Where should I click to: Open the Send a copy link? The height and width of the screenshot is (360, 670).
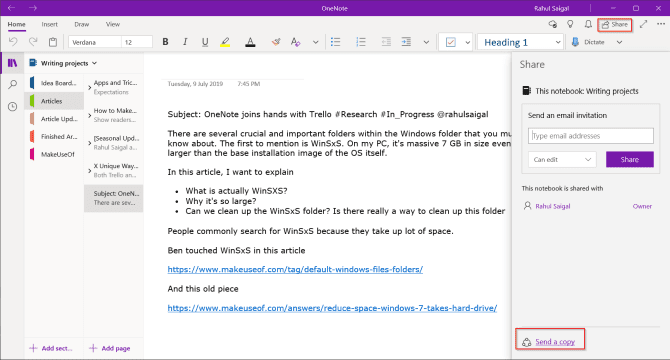555,342
